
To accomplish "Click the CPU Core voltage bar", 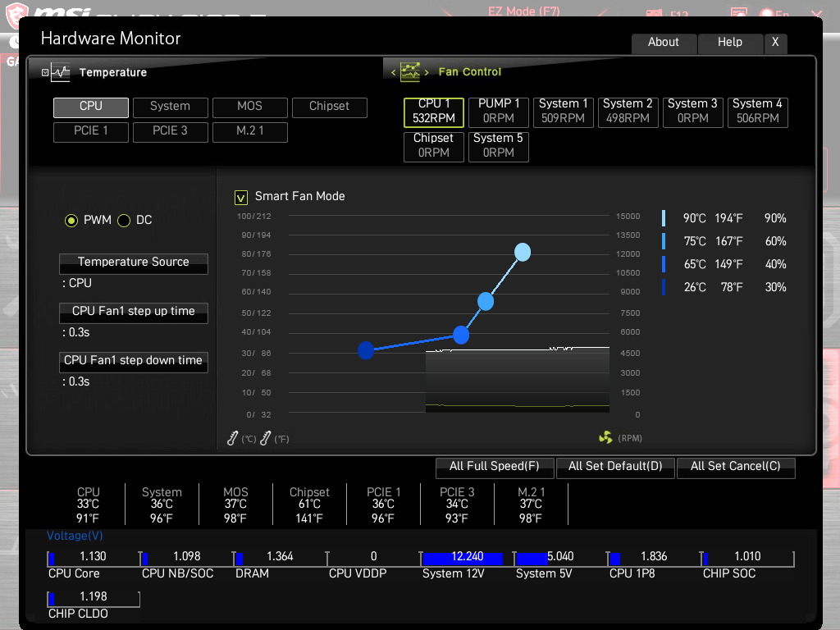I will (x=94, y=558).
